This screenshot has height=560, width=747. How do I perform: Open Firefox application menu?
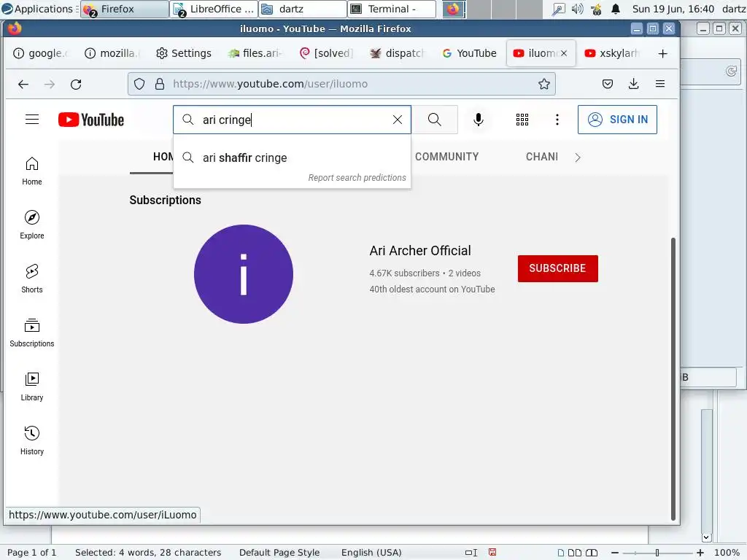[659, 84]
